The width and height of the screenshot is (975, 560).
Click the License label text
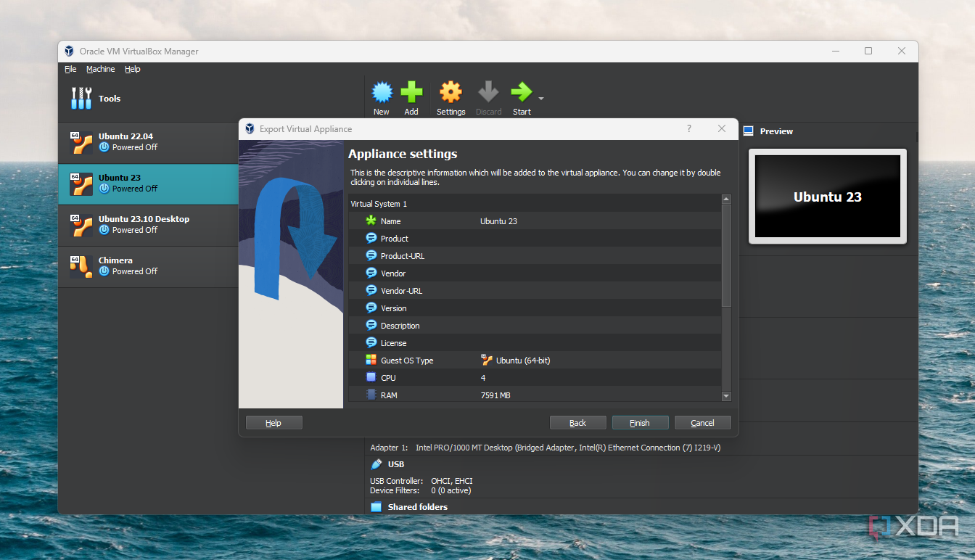click(x=394, y=343)
